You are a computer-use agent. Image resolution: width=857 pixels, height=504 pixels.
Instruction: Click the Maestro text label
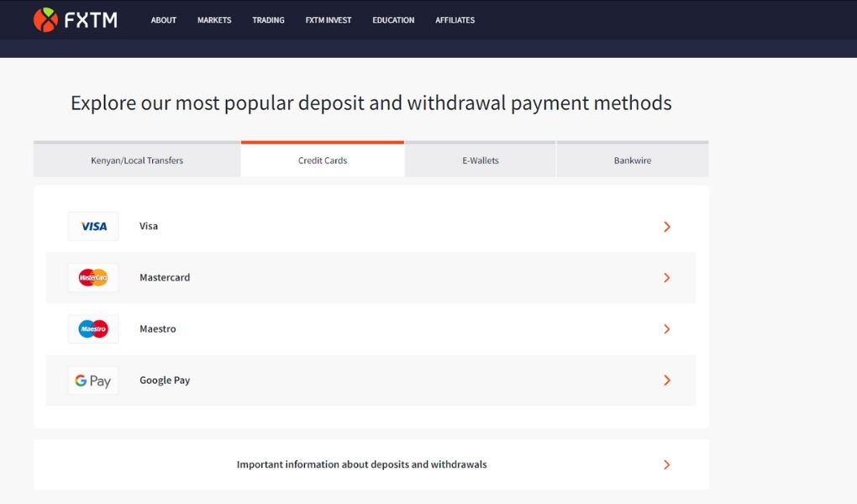(x=157, y=329)
